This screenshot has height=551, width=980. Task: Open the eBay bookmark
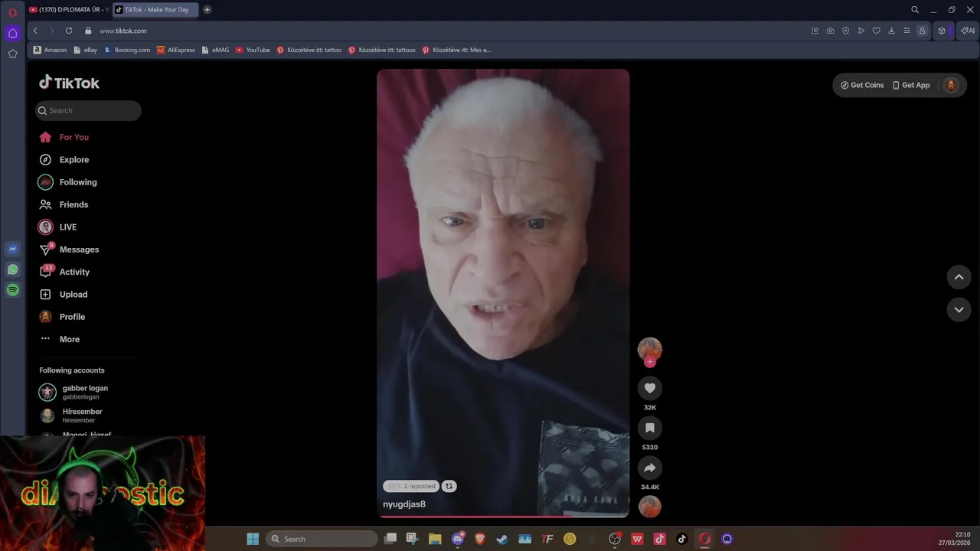click(x=85, y=50)
